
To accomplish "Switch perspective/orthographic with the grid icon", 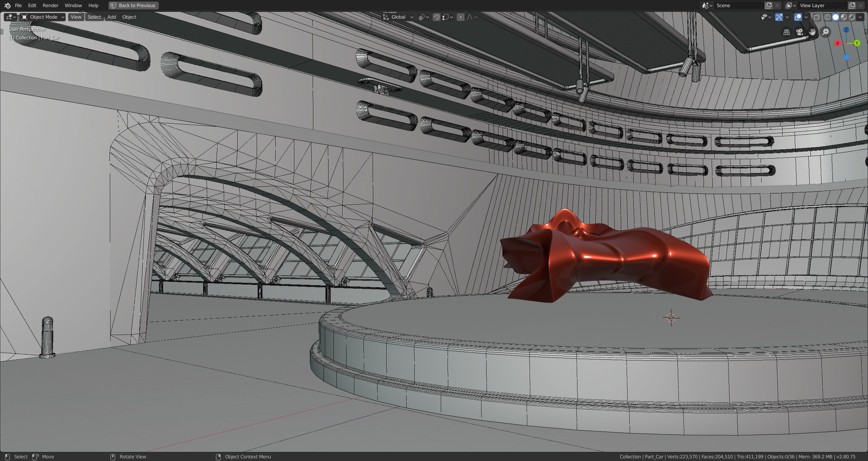I will click(787, 32).
